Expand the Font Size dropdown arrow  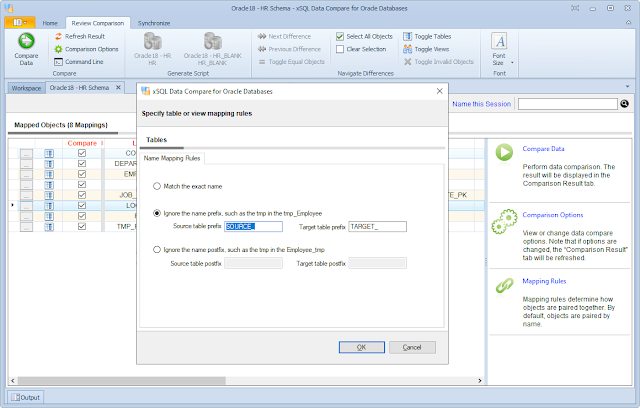tap(512, 63)
